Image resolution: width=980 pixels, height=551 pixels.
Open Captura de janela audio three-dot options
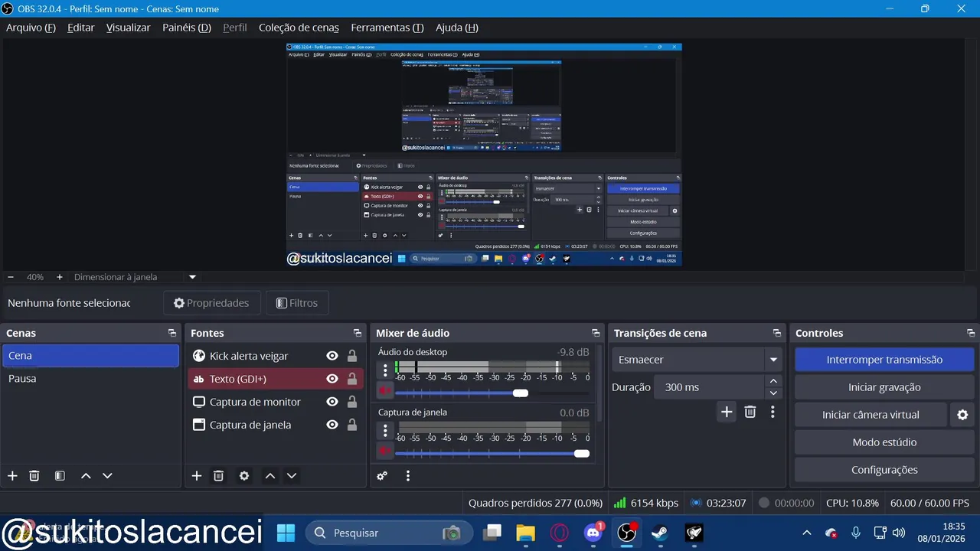click(x=385, y=431)
